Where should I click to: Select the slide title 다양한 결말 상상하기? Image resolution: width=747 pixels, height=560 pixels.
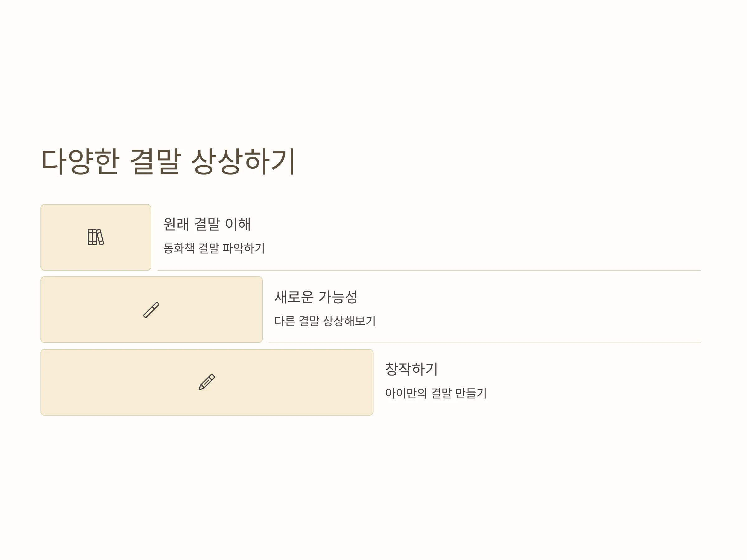pyautogui.click(x=168, y=161)
